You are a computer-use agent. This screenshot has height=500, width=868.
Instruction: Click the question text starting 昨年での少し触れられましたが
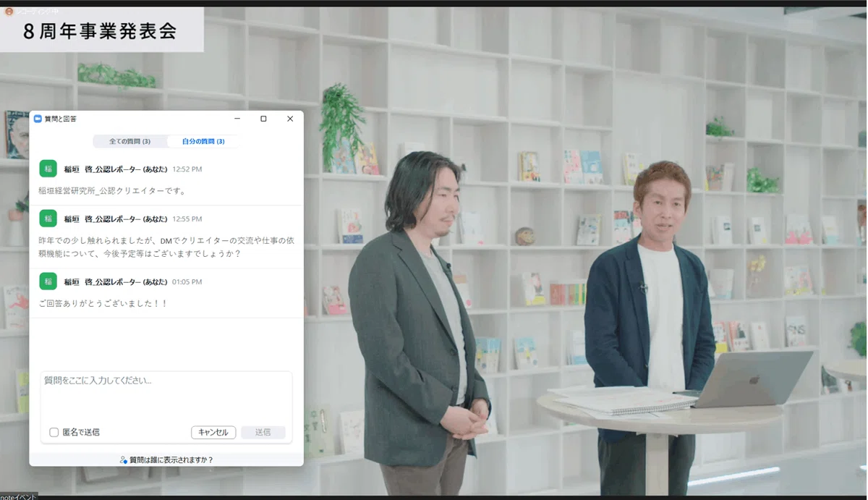[x=166, y=247]
